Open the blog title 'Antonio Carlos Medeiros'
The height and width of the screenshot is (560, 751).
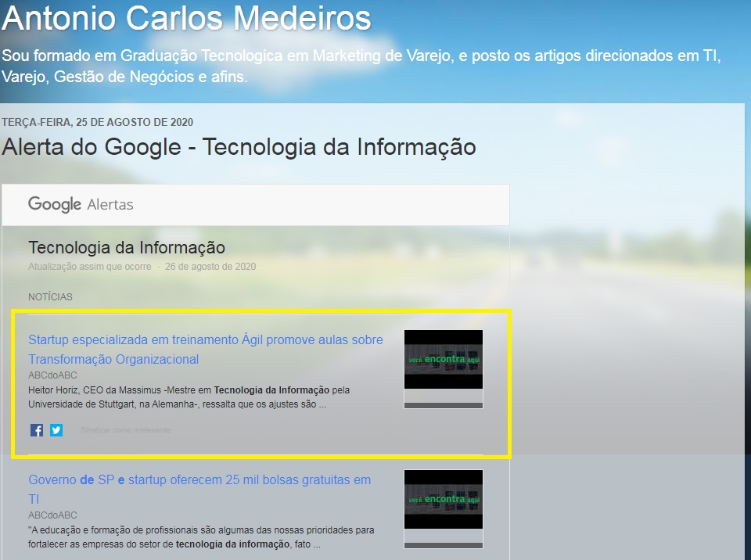[186, 19]
